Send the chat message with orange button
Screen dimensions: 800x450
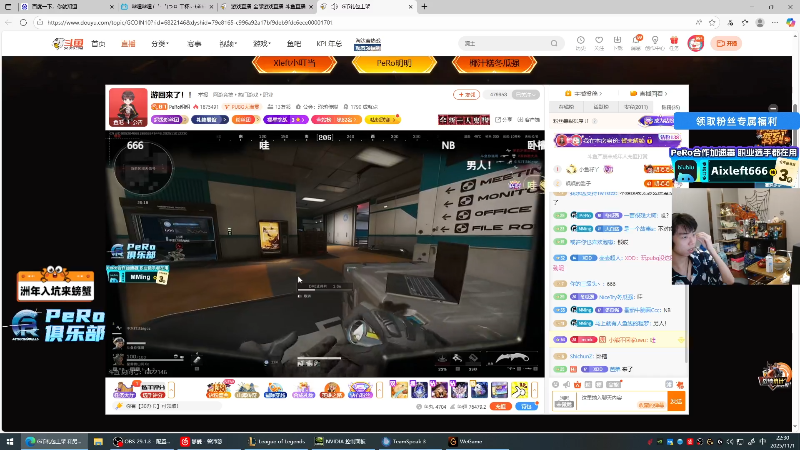coord(676,401)
